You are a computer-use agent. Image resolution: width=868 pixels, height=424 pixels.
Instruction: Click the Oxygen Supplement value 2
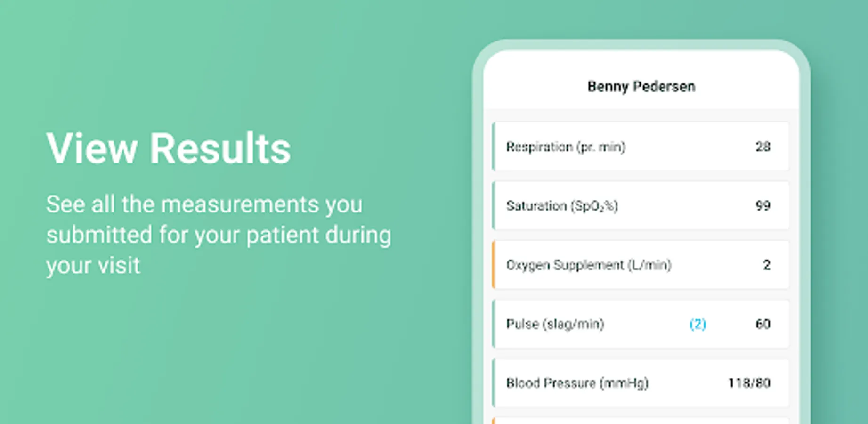[x=766, y=265]
